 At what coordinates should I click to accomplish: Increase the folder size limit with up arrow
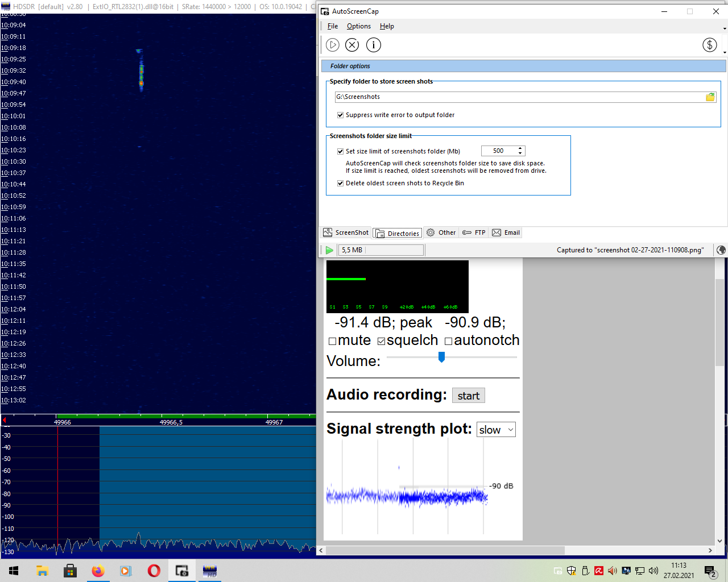(x=520, y=148)
